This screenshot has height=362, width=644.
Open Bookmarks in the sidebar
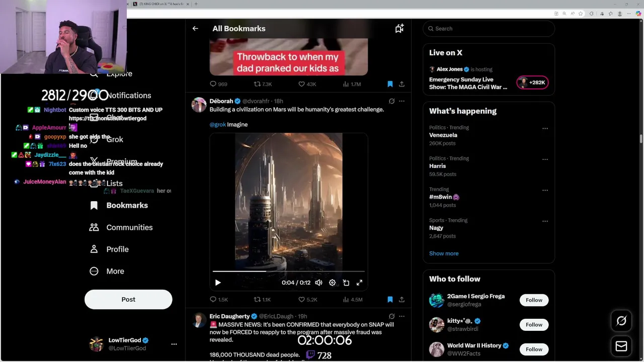[x=119, y=205]
